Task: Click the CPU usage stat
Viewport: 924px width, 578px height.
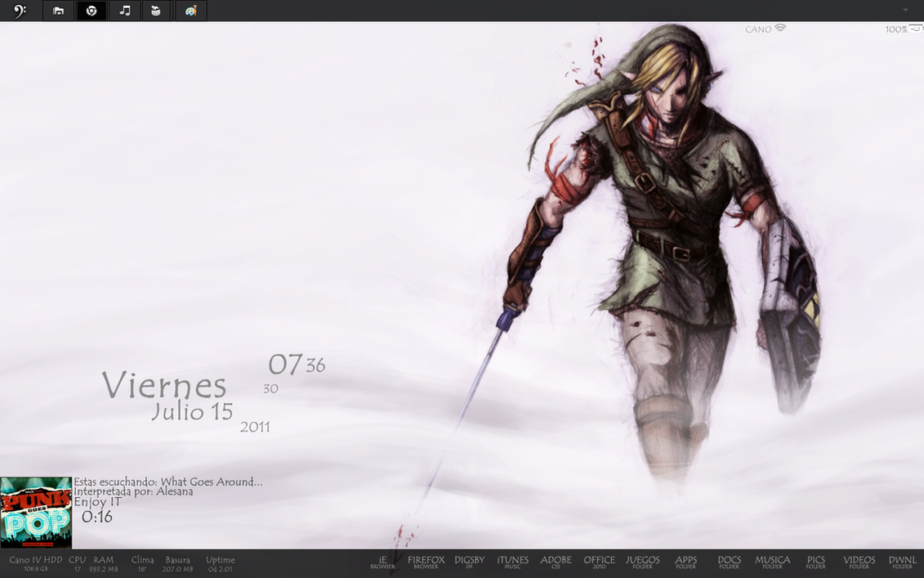Action: pyautogui.click(x=77, y=563)
